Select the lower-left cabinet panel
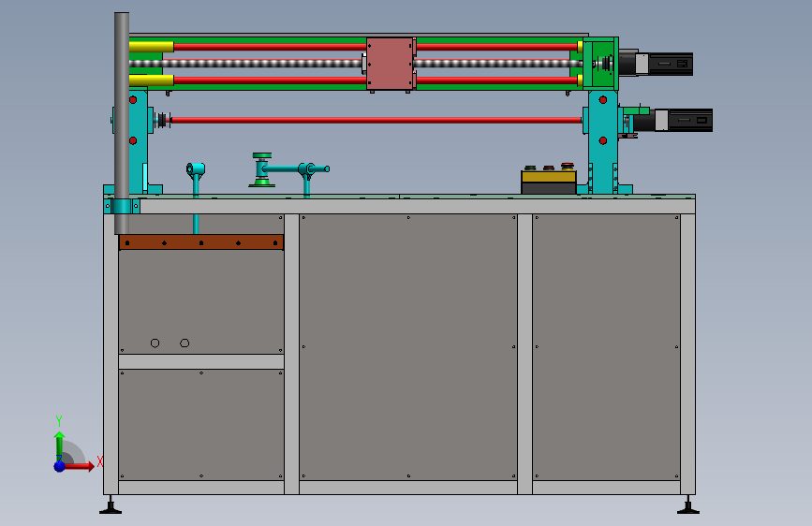The image size is (812, 526). [x=201, y=425]
